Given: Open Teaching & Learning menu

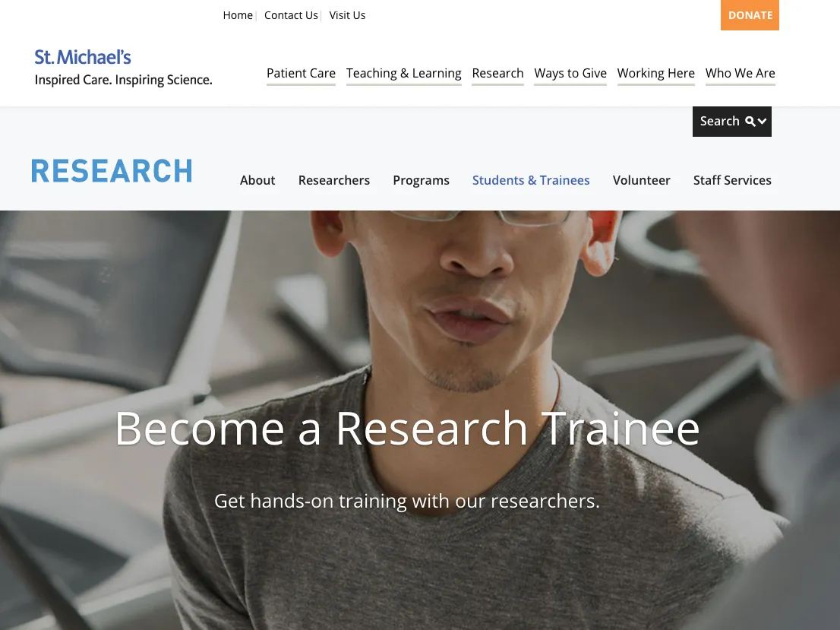Looking at the screenshot, I should pos(403,74).
